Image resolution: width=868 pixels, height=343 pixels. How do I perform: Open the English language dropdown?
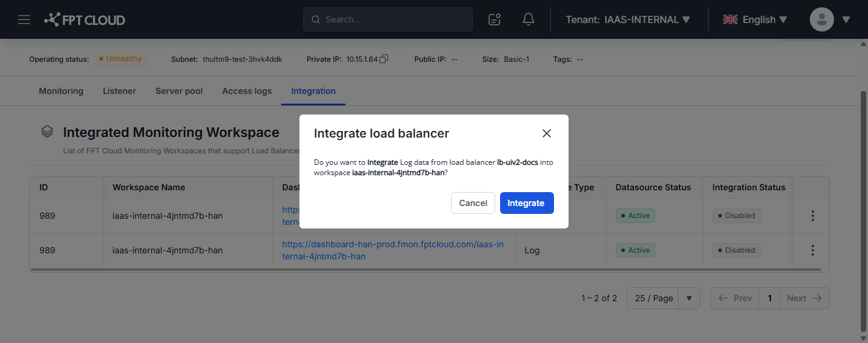[755, 19]
